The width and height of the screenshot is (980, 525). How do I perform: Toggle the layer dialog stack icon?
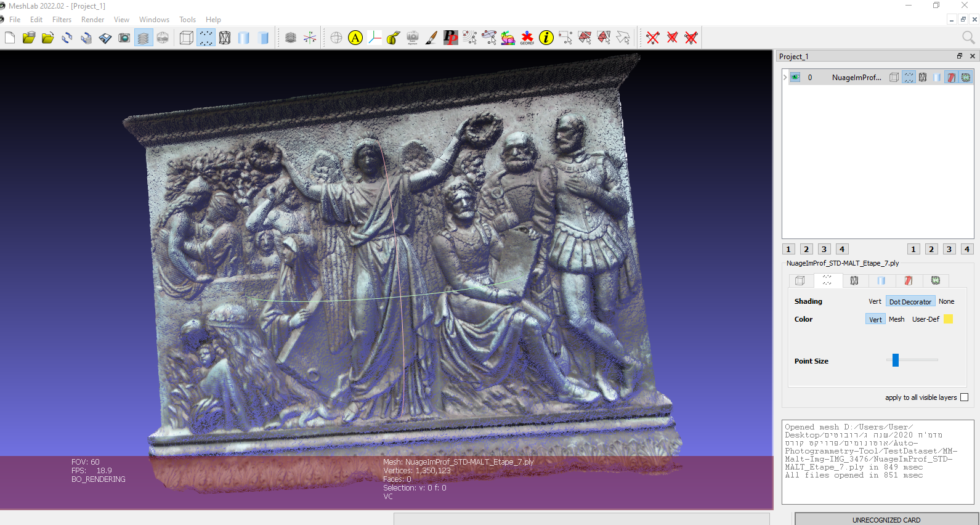coord(144,38)
